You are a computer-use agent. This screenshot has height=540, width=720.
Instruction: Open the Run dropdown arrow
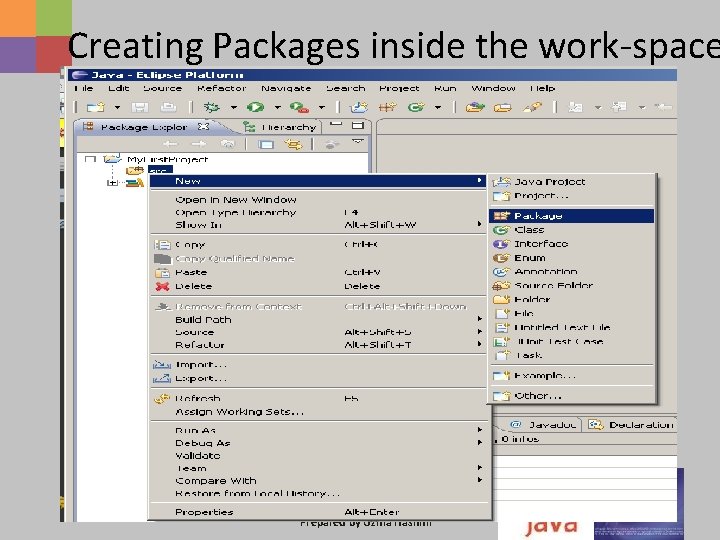click(277, 107)
